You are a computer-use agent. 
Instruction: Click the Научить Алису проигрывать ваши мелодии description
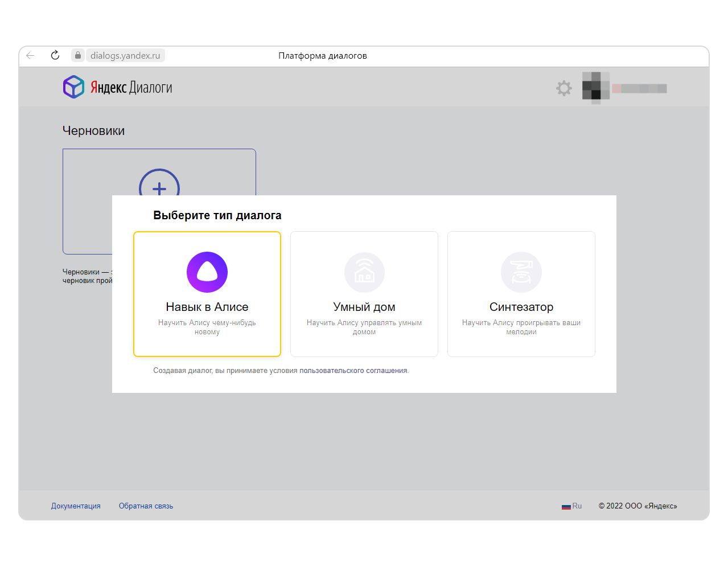[x=521, y=327]
